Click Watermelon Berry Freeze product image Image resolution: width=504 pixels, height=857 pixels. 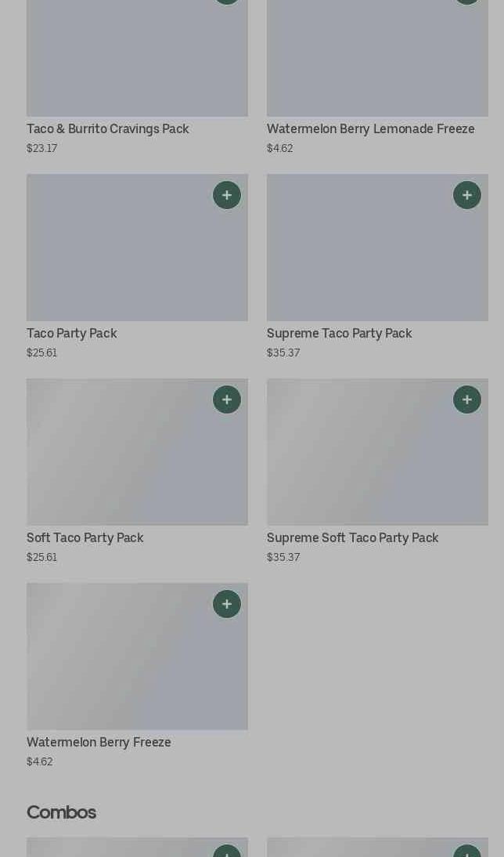click(137, 656)
